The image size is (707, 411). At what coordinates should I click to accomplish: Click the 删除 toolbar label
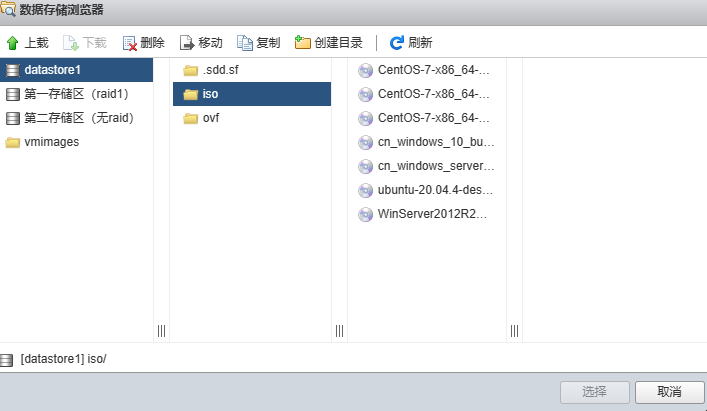tap(152, 43)
